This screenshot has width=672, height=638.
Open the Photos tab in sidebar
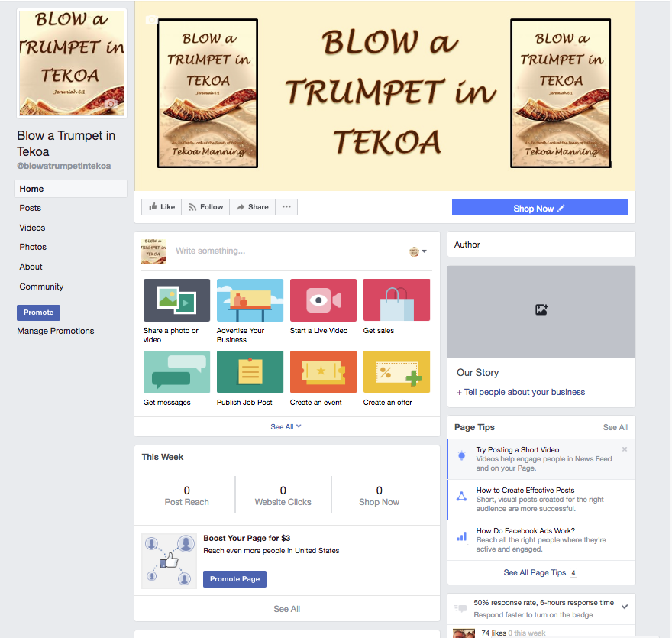click(33, 247)
